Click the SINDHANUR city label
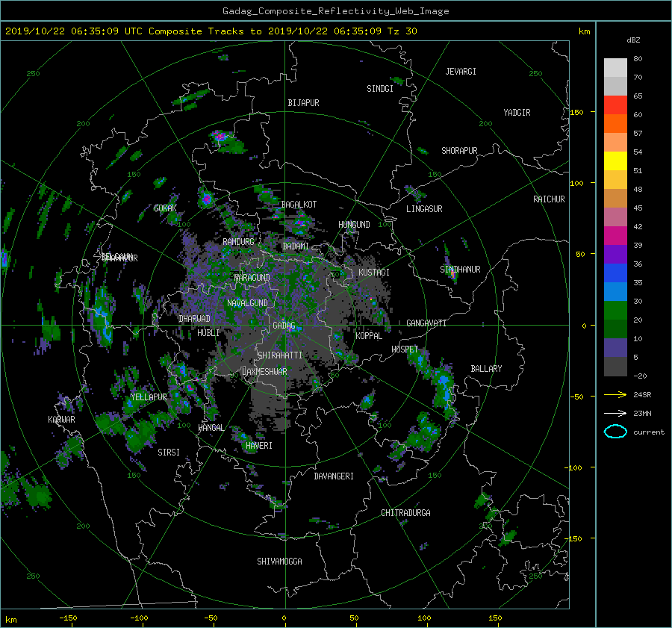Viewport: 672px width, 628px height. [460, 270]
